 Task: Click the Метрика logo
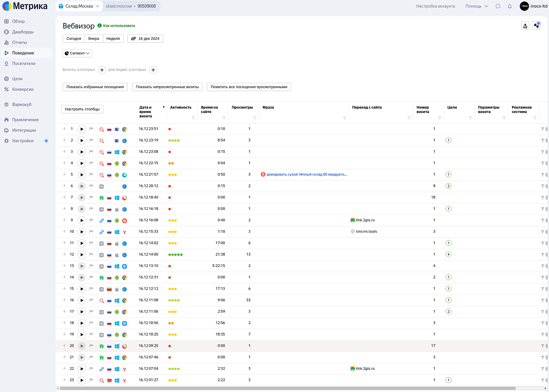click(25, 6)
